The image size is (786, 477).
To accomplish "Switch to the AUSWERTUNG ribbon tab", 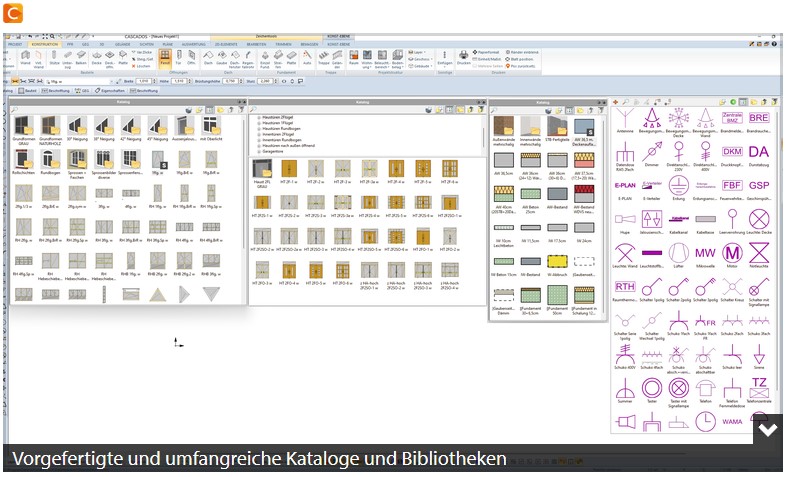I will pos(193,44).
